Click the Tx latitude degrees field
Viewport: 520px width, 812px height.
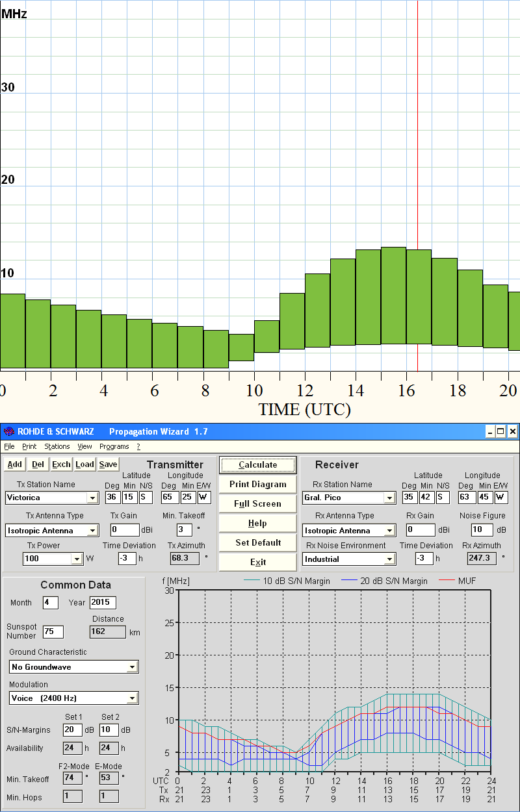coord(112,498)
